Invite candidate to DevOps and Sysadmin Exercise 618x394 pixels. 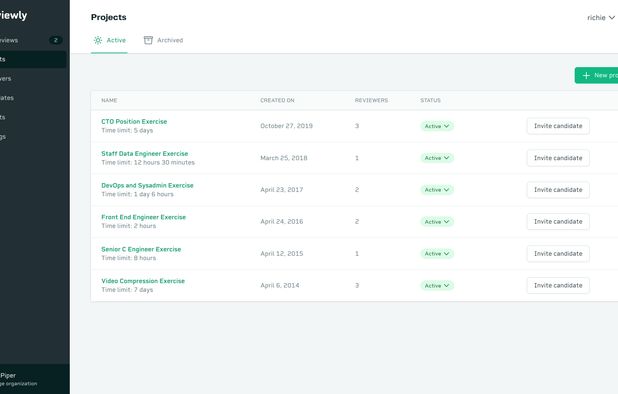(558, 190)
